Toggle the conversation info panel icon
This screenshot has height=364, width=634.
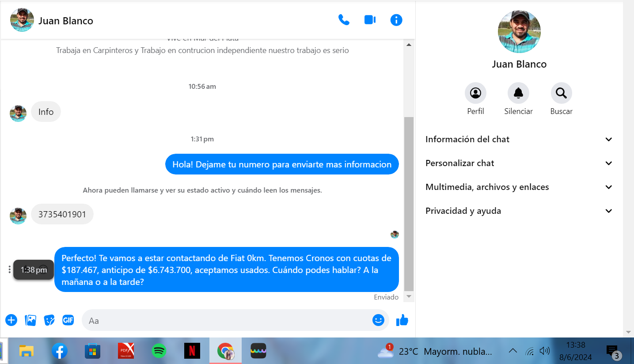point(396,20)
